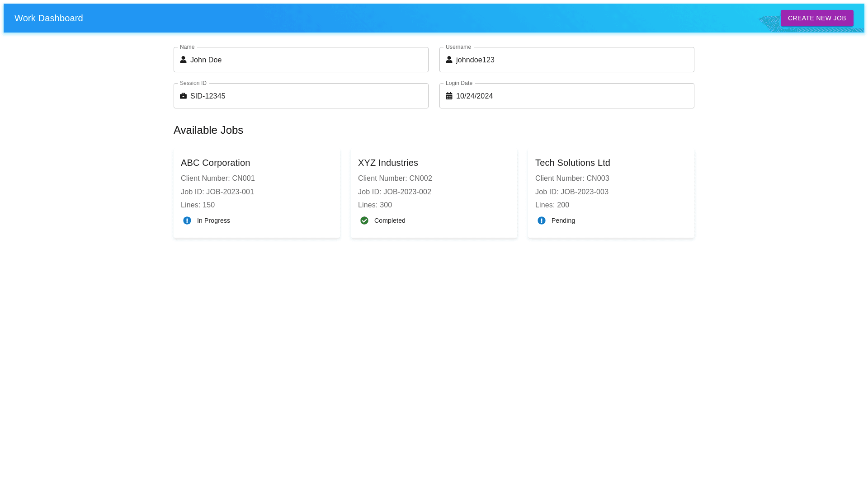Click the Login Date field 10/24/2024
This screenshot has width=868, height=488.
click(x=573, y=96)
